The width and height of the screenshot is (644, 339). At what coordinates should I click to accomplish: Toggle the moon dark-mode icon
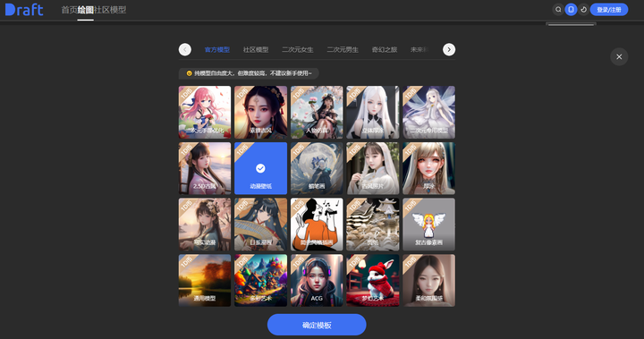click(x=583, y=10)
